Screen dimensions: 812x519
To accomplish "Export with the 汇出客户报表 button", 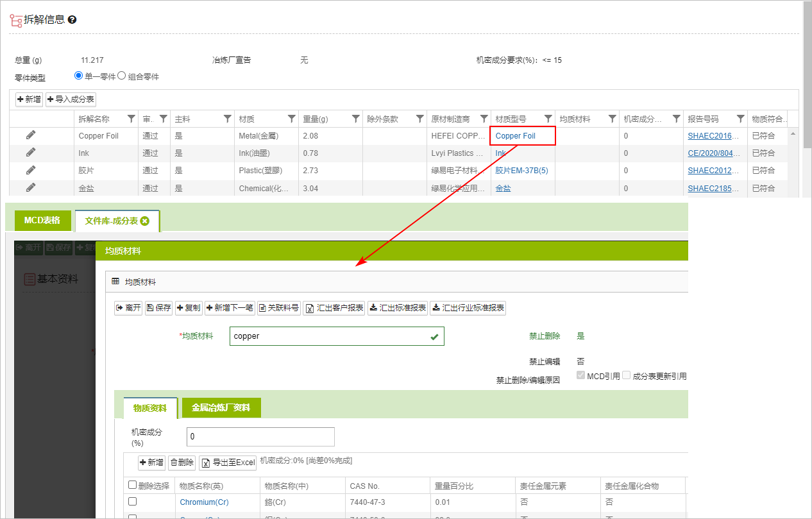I will click(x=334, y=308).
